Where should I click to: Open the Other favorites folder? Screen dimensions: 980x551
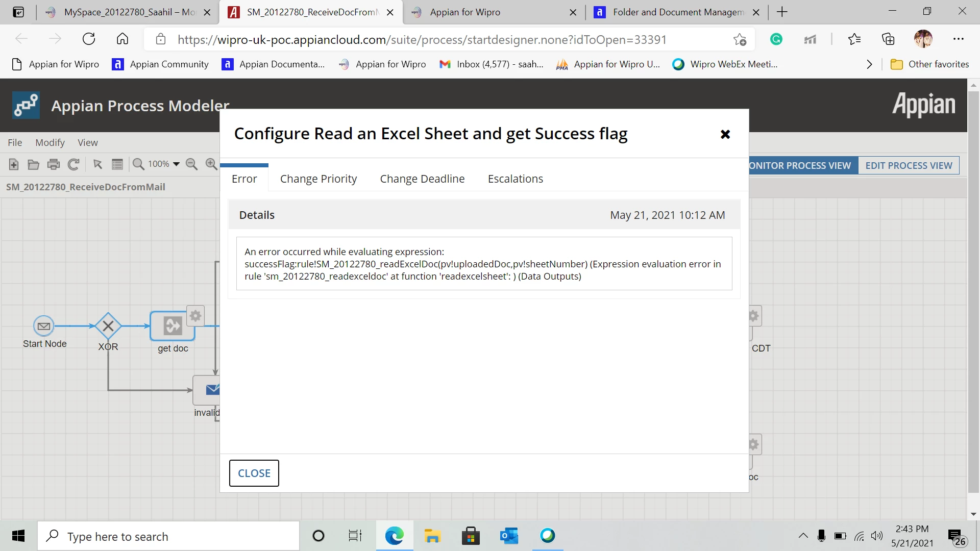click(x=929, y=64)
